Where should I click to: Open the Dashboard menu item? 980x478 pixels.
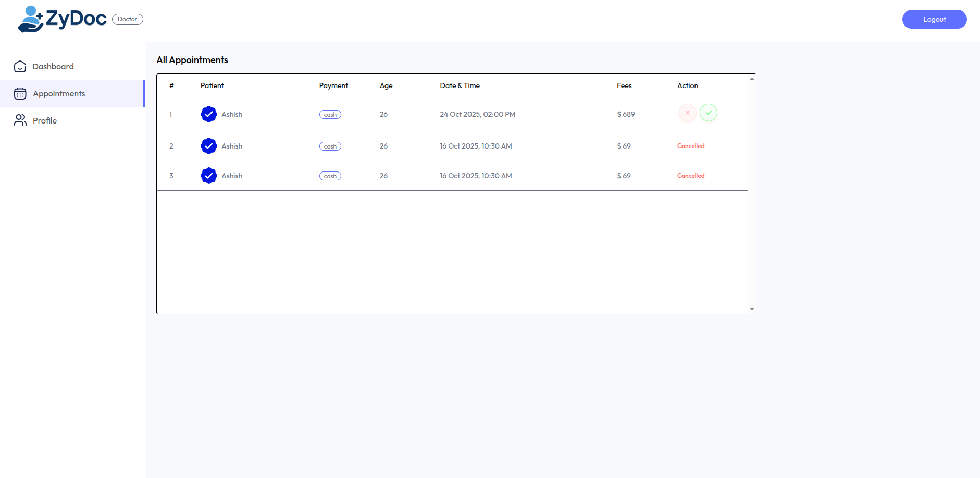tap(53, 67)
